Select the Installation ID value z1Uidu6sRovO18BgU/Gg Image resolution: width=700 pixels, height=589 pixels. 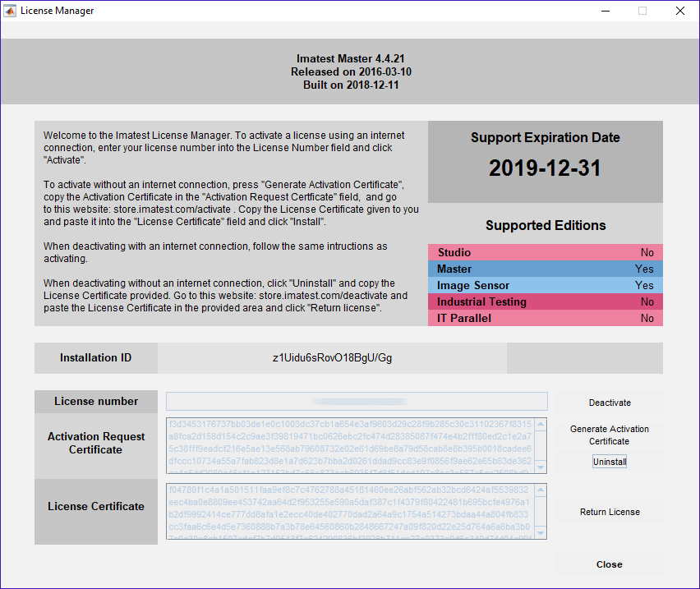[332, 358]
